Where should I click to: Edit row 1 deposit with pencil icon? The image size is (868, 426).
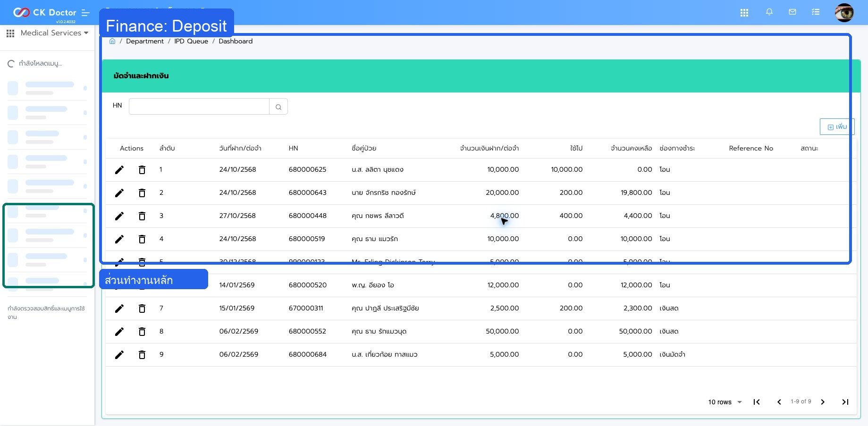point(119,170)
